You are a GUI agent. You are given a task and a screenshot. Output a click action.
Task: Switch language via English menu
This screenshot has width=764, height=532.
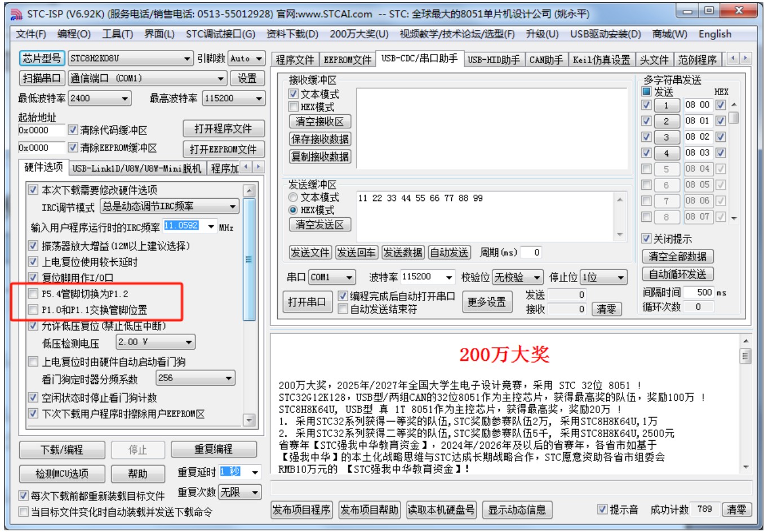714,34
